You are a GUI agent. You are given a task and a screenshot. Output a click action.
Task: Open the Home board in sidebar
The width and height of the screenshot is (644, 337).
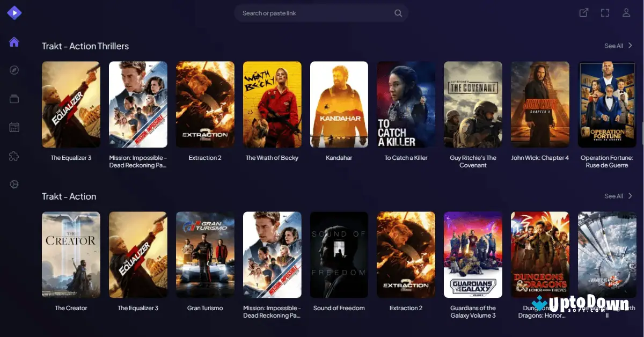coord(14,42)
